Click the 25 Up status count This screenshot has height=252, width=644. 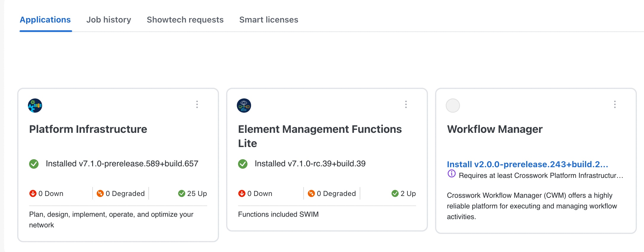pos(197,194)
